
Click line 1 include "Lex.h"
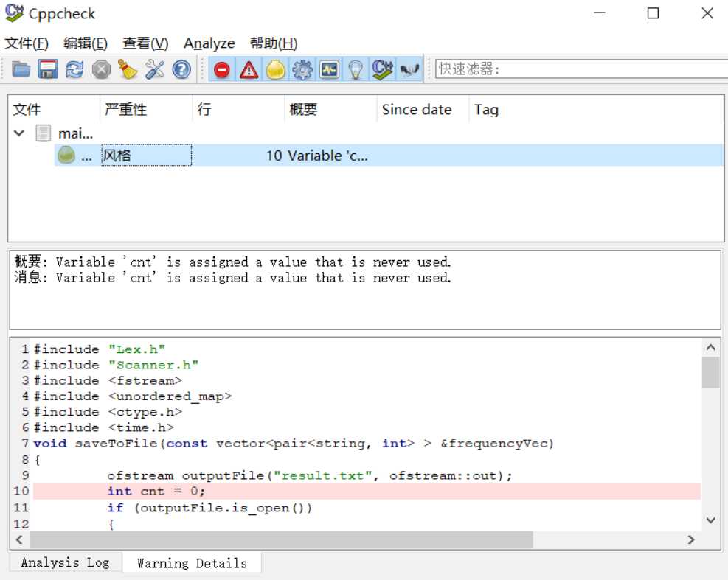[100, 349]
